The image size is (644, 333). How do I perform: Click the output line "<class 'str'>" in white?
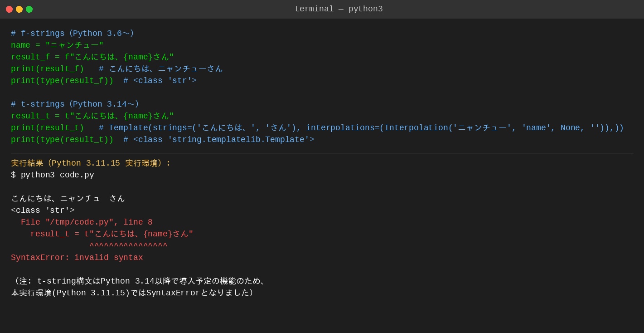pos(43,211)
